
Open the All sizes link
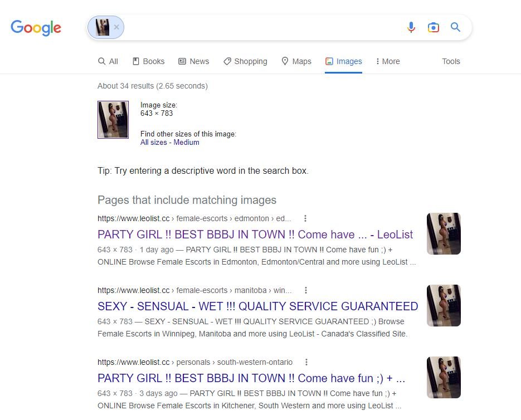[x=153, y=142]
